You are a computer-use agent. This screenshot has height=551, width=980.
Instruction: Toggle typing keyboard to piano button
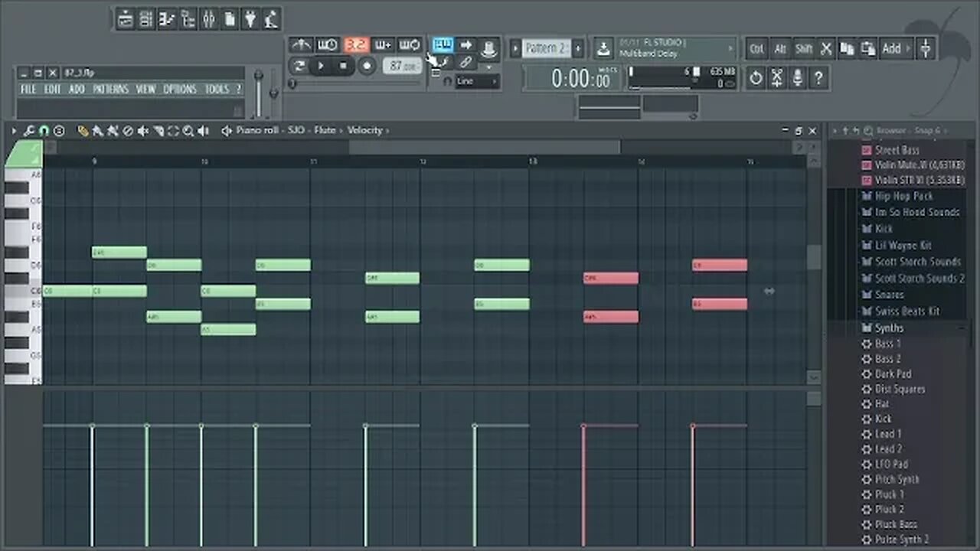click(443, 45)
